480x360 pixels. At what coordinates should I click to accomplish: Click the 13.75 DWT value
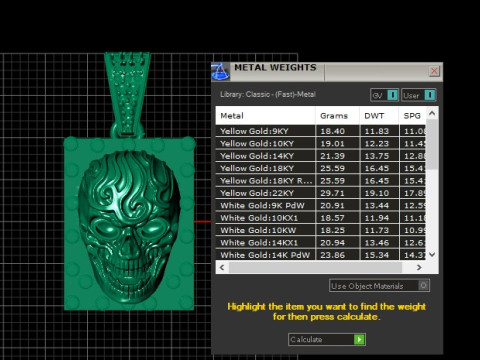point(377,156)
